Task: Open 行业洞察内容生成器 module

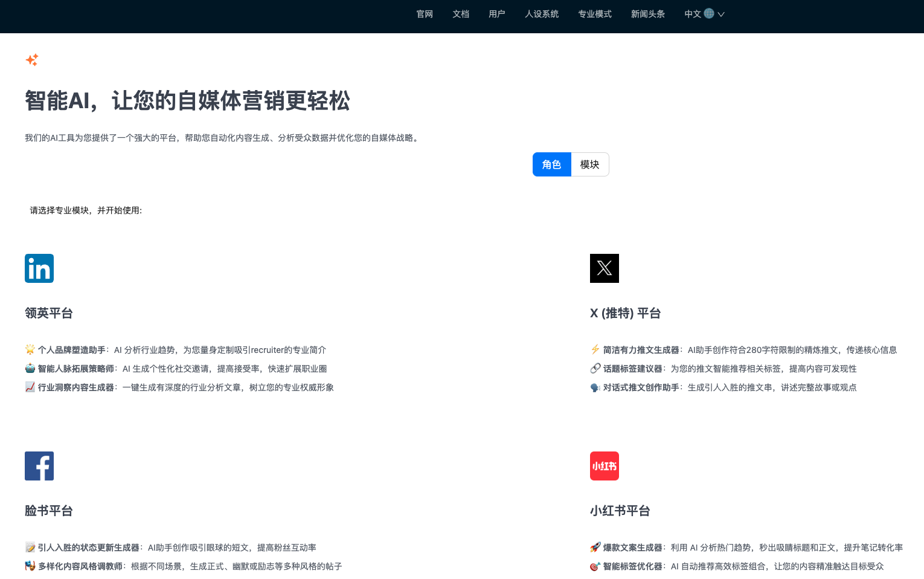Action: 76,387
